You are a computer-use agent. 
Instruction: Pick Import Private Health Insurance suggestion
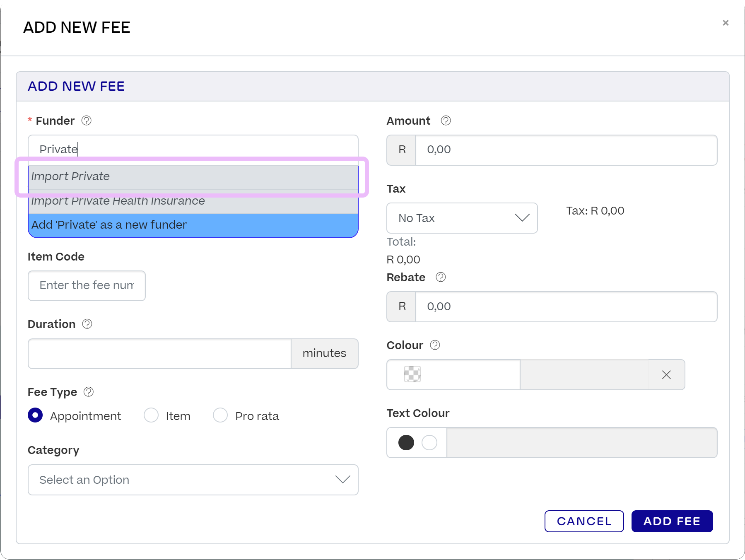193,201
